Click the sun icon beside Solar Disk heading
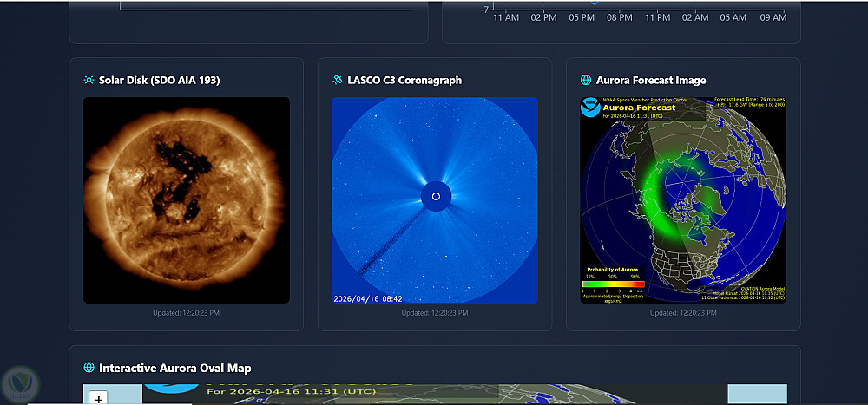The image size is (868, 405). [89, 81]
